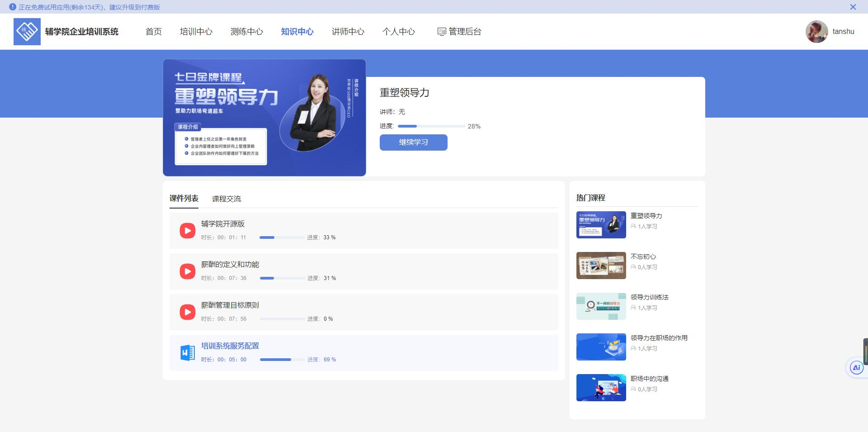Click the 继续学习 button
Screen dimensions: 868x432
point(414,142)
